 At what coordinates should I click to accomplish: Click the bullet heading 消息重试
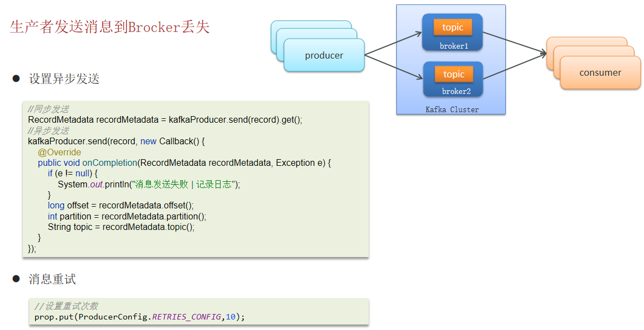52,280
